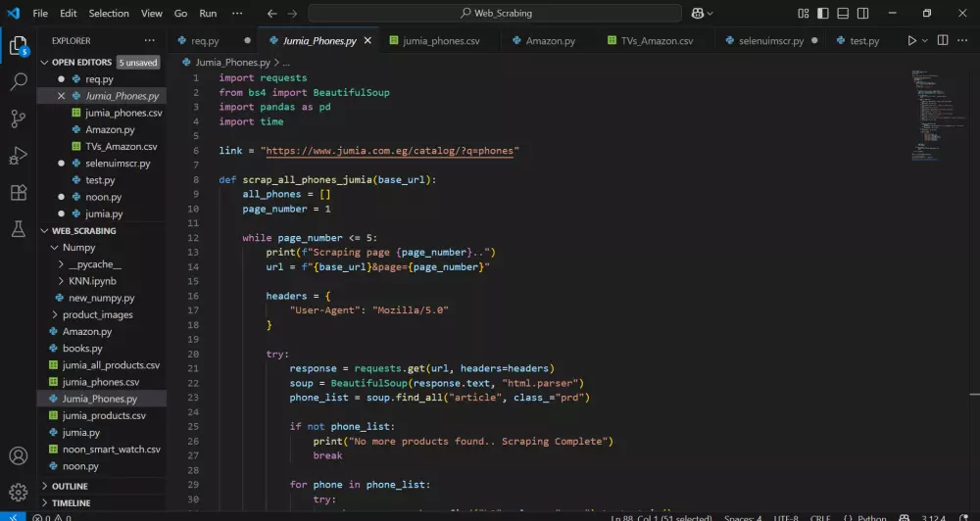The width and height of the screenshot is (980, 521).
Task: Collapse the Numpy folder
Action: (78, 248)
